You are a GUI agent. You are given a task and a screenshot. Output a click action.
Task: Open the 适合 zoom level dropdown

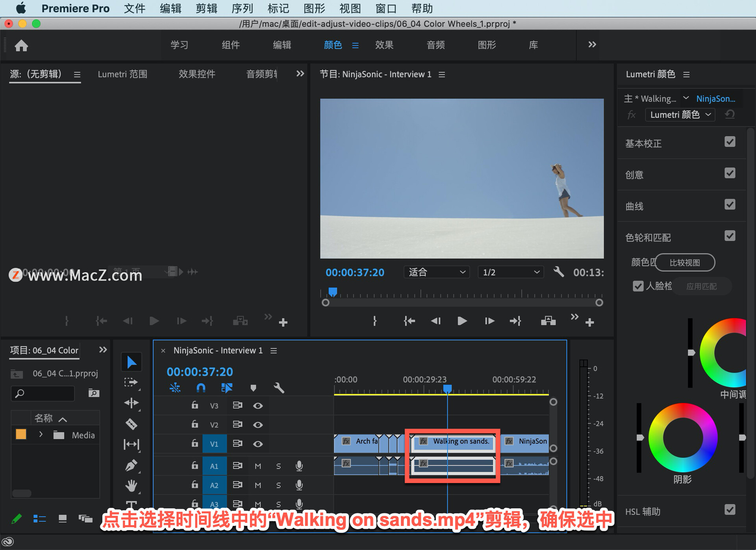pyautogui.click(x=437, y=272)
